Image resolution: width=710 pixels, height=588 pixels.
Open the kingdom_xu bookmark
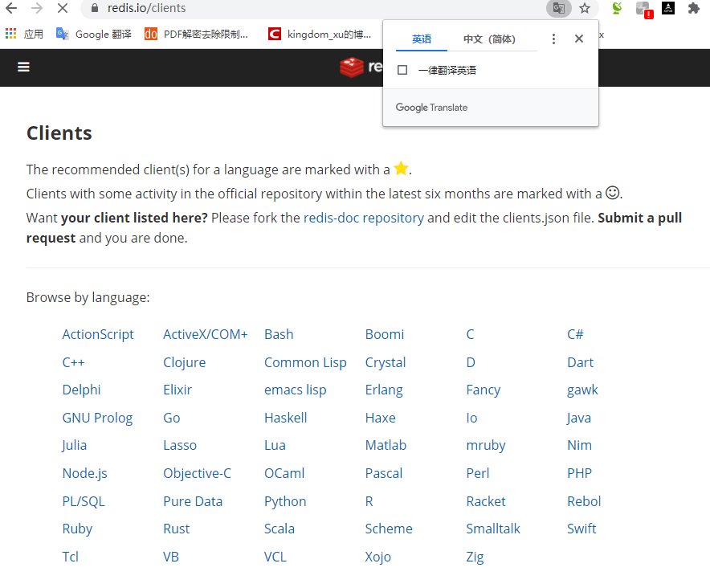pyautogui.click(x=320, y=34)
